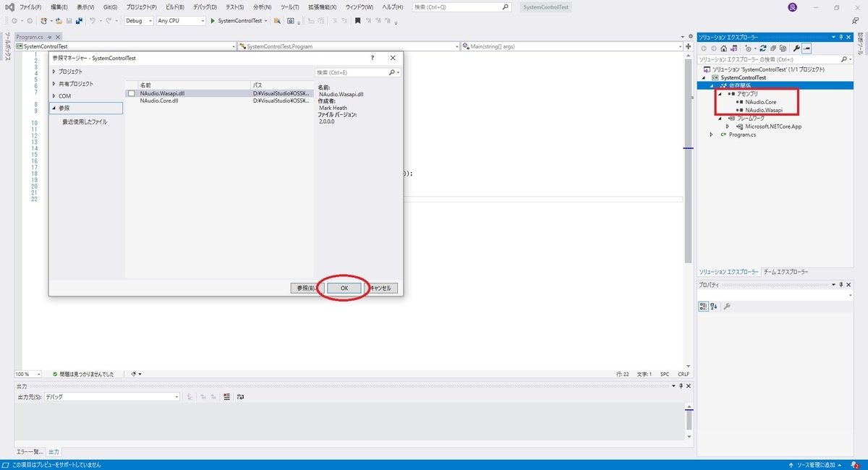Open the Git(G) menu
868x470 pixels.
click(x=111, y=7)
